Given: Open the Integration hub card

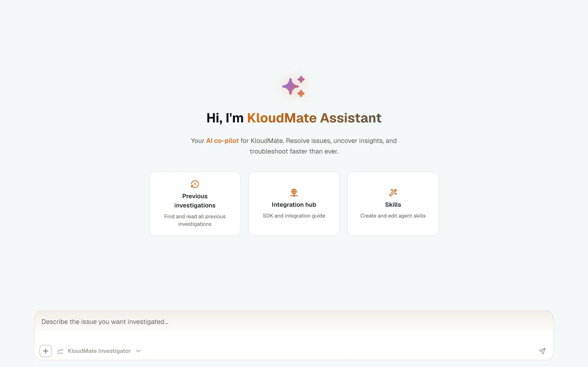Looking at the screenshot, I should click(294, 203).
